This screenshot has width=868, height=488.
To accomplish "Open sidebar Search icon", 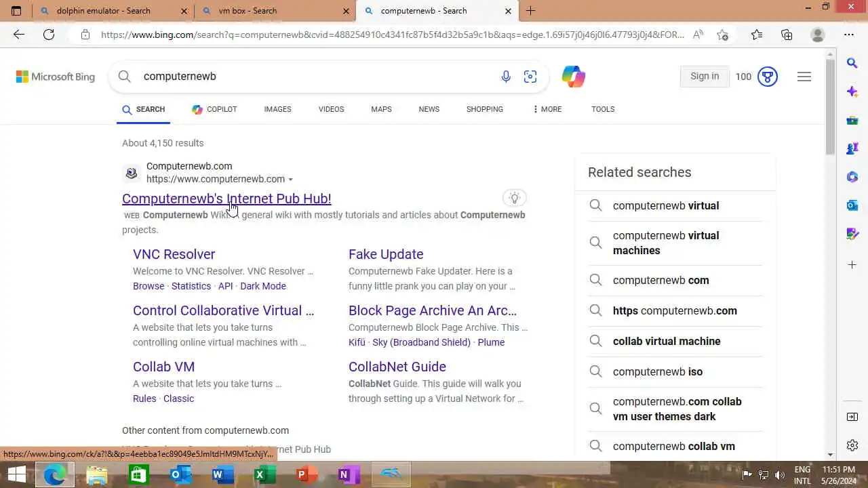I will click(x=852, y=63).
